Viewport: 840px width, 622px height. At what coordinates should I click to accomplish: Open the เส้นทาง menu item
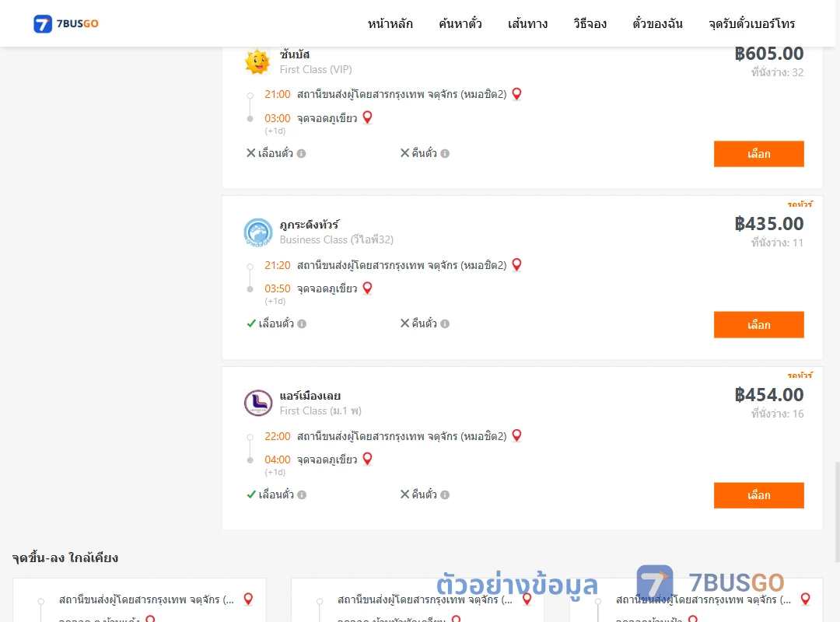[527, 23]
